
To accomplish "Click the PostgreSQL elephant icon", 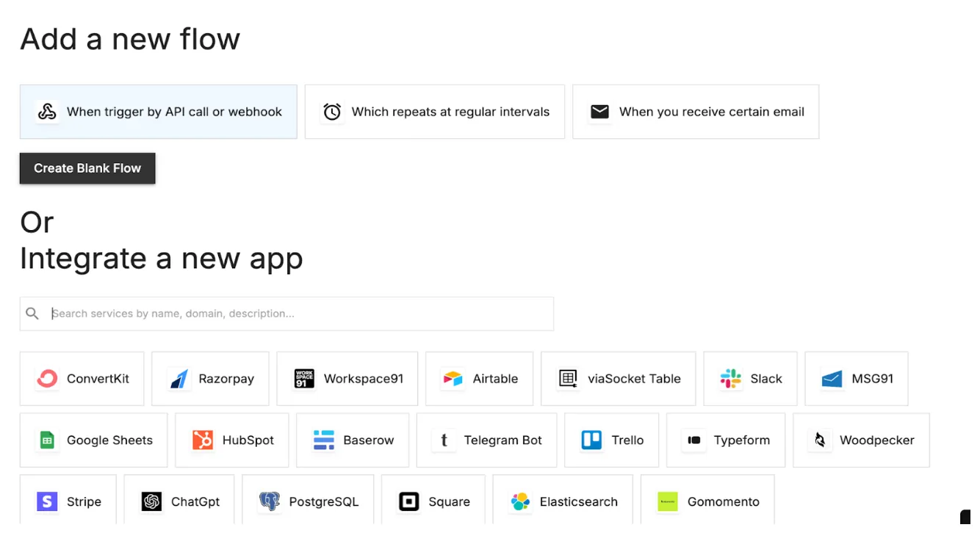I will (x=268, y=501).
